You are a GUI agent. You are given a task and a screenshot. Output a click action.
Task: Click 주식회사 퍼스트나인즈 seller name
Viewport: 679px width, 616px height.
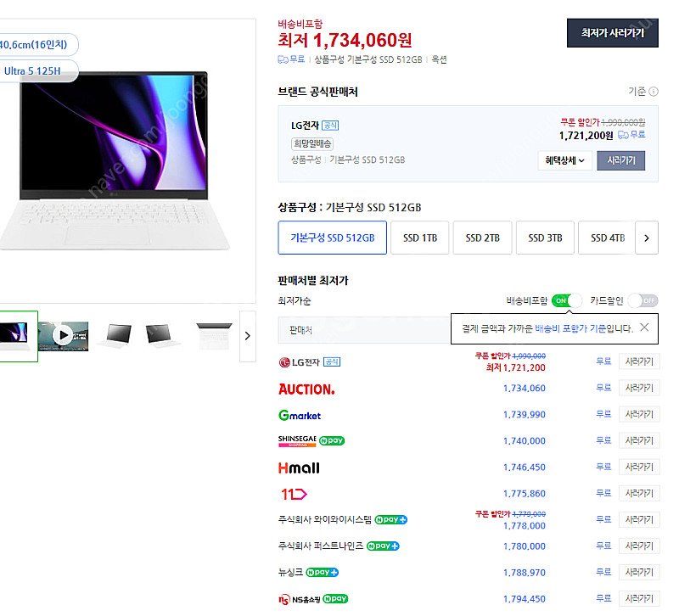[x=321, y=546]
